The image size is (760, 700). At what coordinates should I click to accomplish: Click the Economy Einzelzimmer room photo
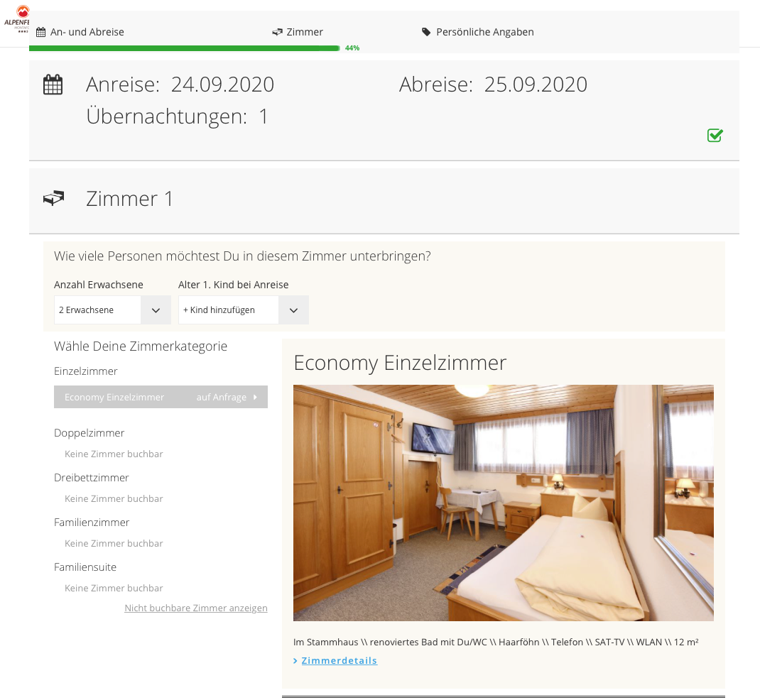[x=503, y=503]
